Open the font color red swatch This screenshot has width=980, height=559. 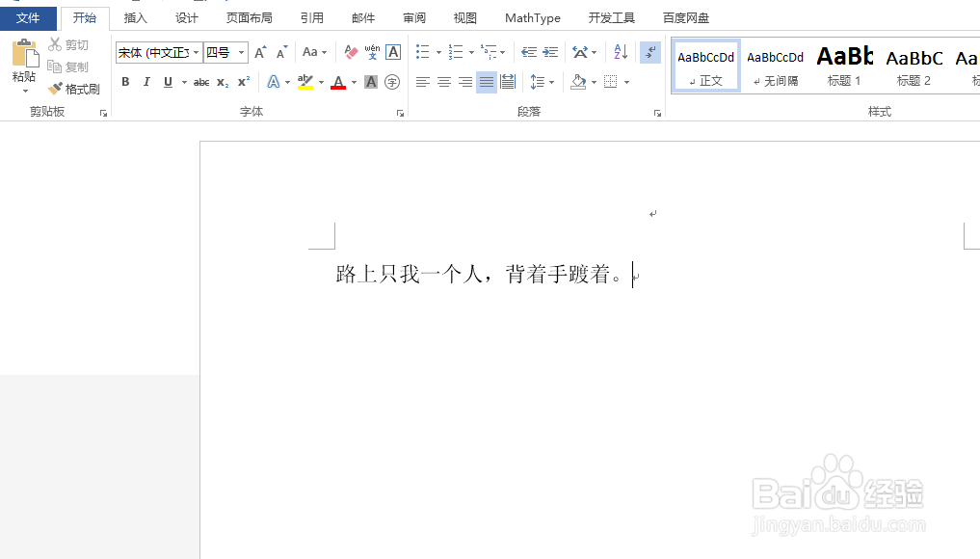point(338,83)
